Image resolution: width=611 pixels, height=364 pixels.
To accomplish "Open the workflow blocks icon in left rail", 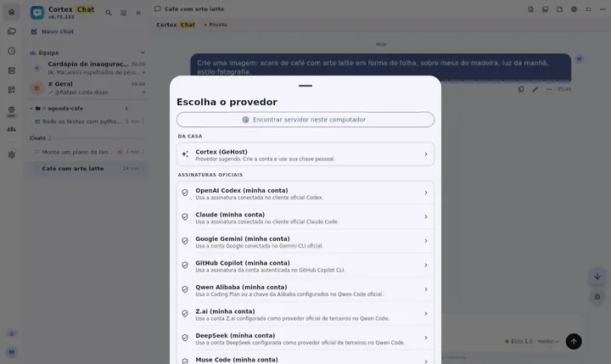I will coord(12,90).
